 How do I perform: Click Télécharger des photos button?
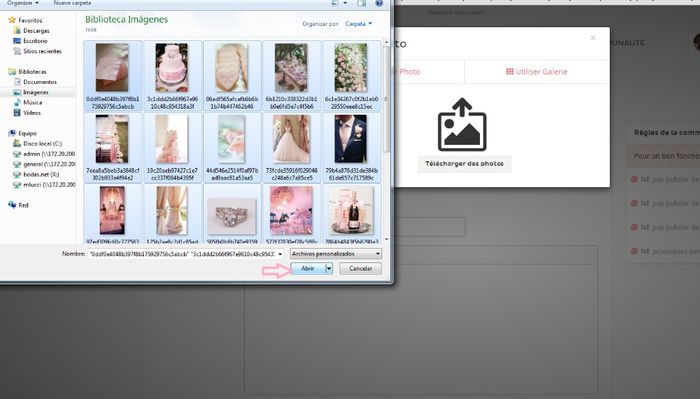point(464,164)
